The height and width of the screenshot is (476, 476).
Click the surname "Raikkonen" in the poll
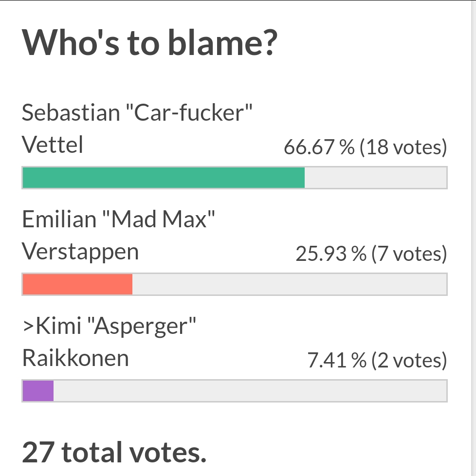[x=75, y=358]
